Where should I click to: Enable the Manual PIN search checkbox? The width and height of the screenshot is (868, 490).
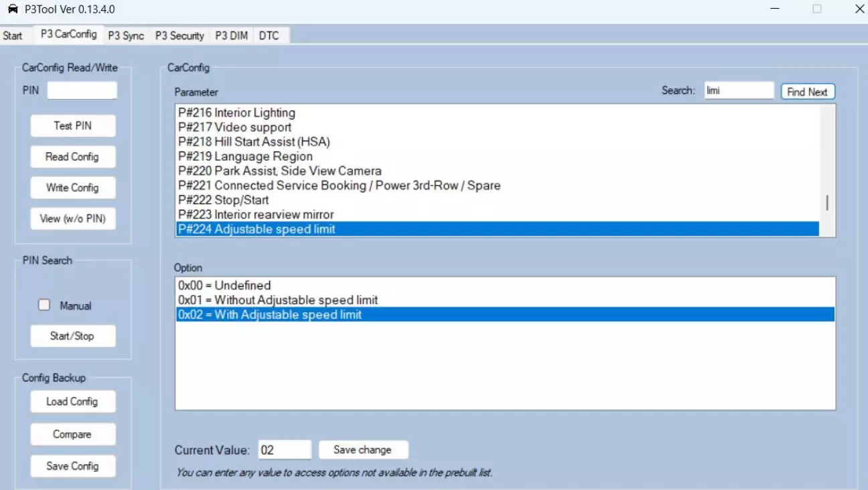click(44, 306)
